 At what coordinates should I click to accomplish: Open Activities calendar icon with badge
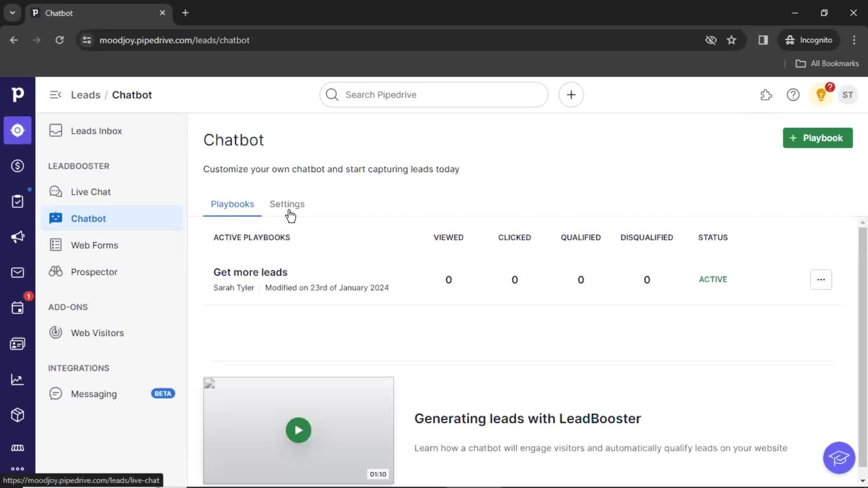(x=17, y=308)
